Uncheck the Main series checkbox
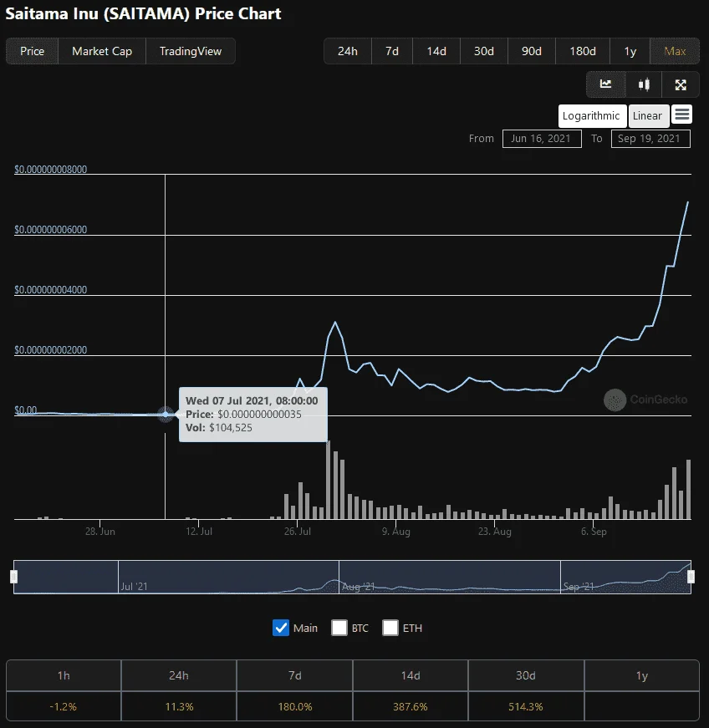The height and width of the screenshot is (728, 709). point(281,628)
